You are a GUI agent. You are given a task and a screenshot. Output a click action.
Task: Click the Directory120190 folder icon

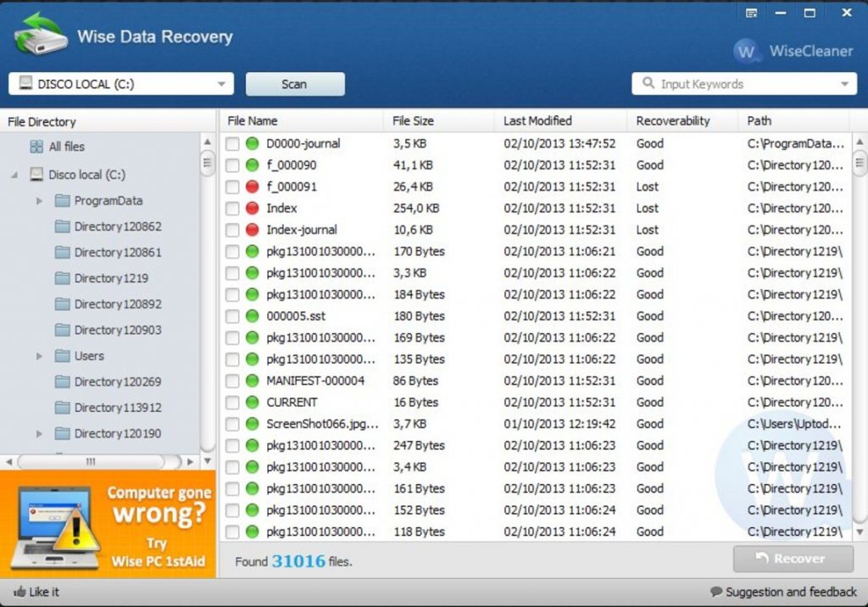click(63, 433)
